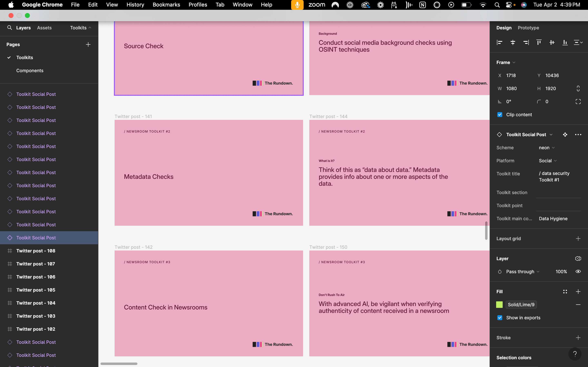Uncheck the Clip content checkbox
This screenshot has height=367, width=588.
coord(500,115)
